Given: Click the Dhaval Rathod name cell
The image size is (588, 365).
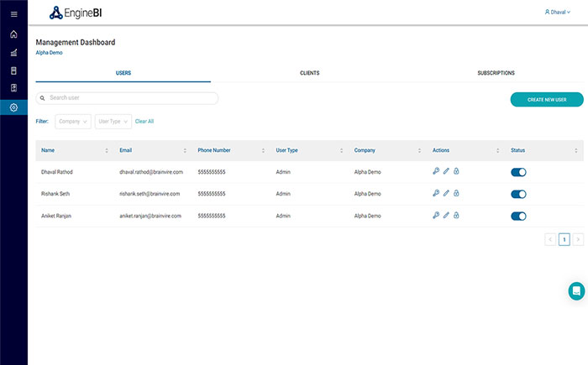Looking at the screenshot, I should (x=57, y=172).
